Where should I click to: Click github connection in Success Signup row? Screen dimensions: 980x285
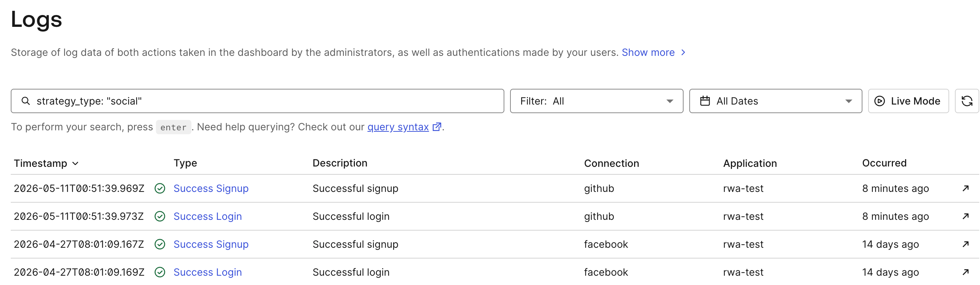pyautogui.click(x=599, y=188)
